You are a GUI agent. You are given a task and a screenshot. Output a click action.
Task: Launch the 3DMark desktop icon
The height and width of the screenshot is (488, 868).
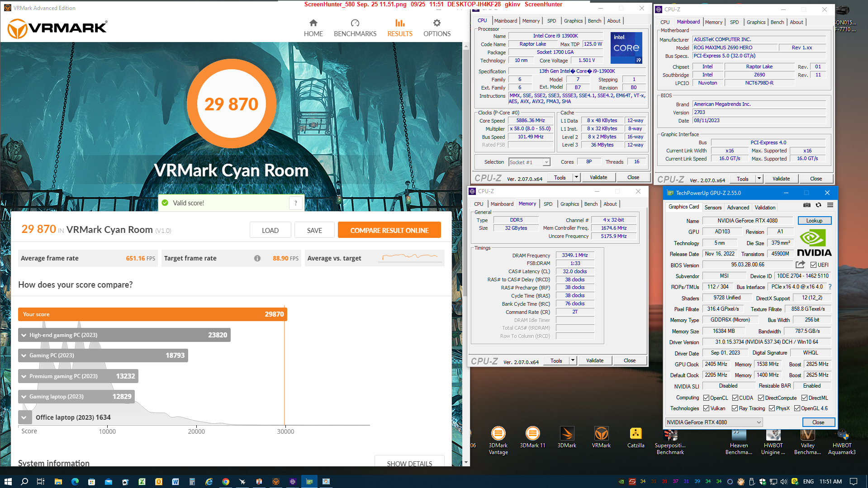point(567,438)
